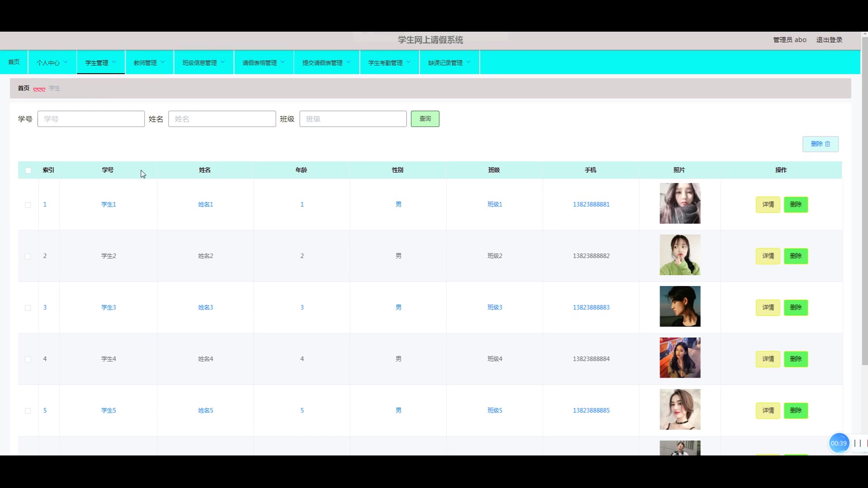Screen dimensions: 868x488
Task: Check the checkbox for row 4
Action: tap(28, 359)
